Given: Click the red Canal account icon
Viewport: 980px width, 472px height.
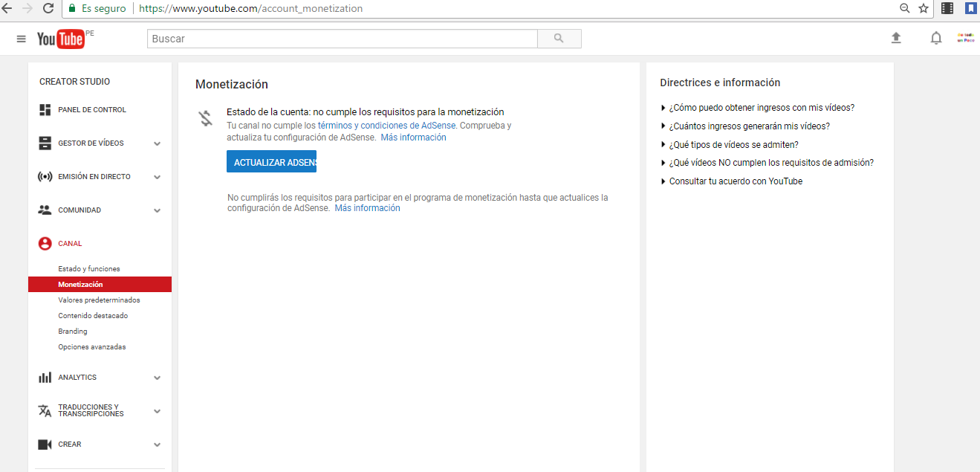Looking at the screenshot, I should tap(45, 244).
